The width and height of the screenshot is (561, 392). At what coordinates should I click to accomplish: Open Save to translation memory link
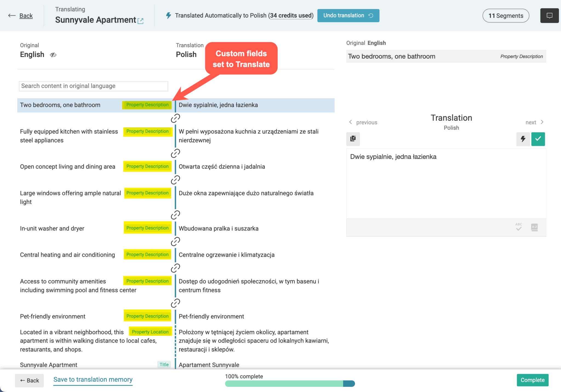[x=93, y=380]
